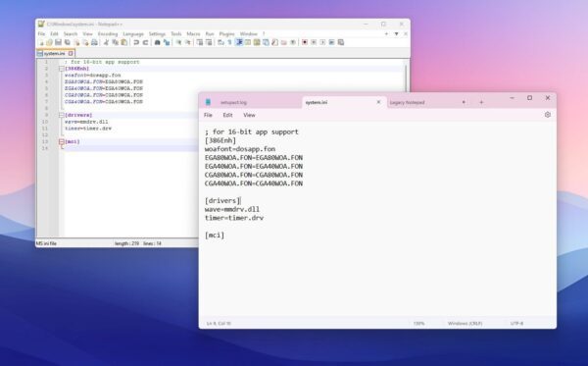Close the system.ini tab in Notepad++ using its tab button
Viewport: 588px width, 366px height.
pyautogui.click(x=71, y=54)
